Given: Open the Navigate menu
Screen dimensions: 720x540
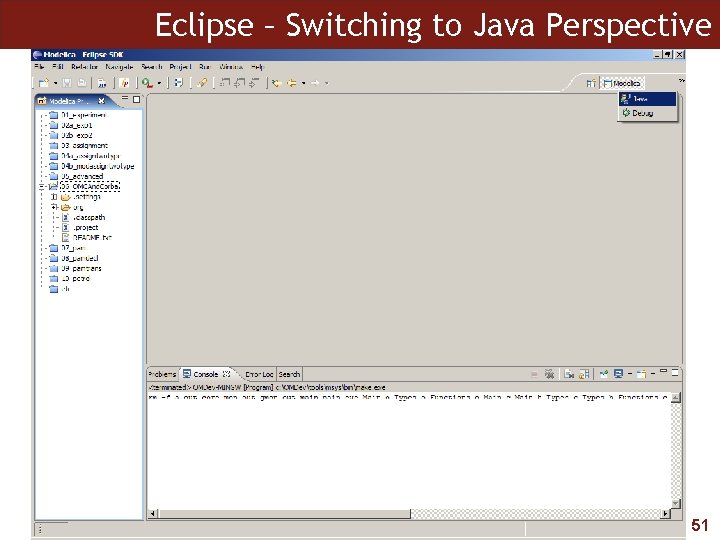Looking at the screenshot, I should coord(119,67).
